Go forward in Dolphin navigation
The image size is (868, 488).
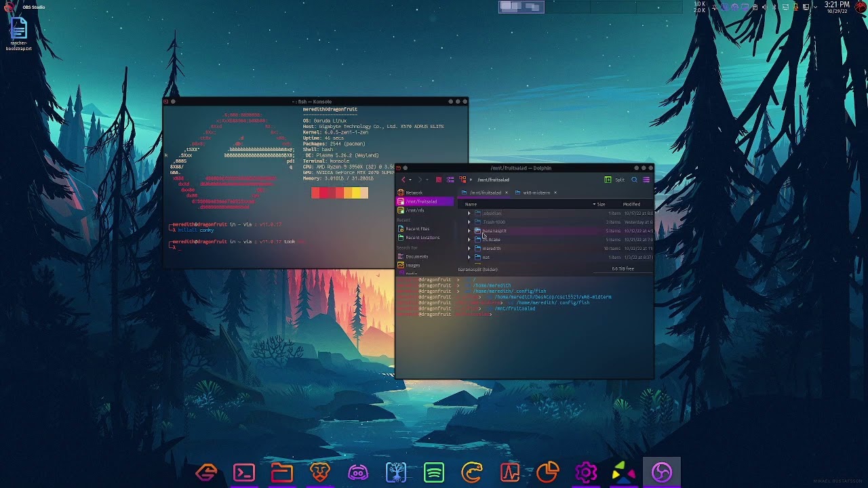pos(420,180)
